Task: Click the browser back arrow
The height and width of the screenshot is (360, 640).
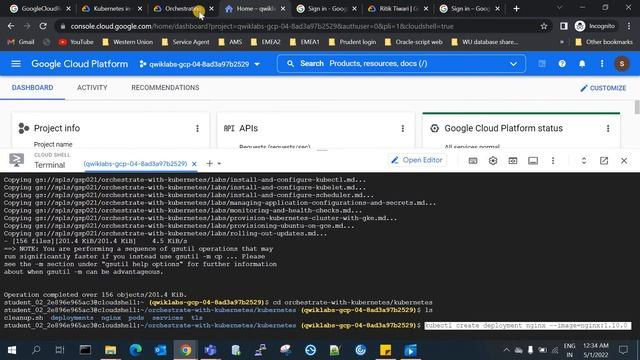Action: 11,26
